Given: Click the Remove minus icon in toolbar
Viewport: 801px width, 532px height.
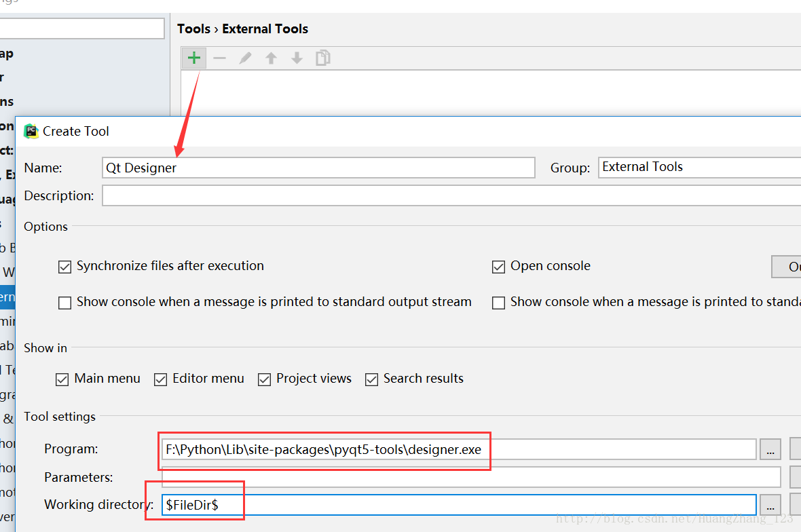Looking at the screenshot, I should coord(219,58).
